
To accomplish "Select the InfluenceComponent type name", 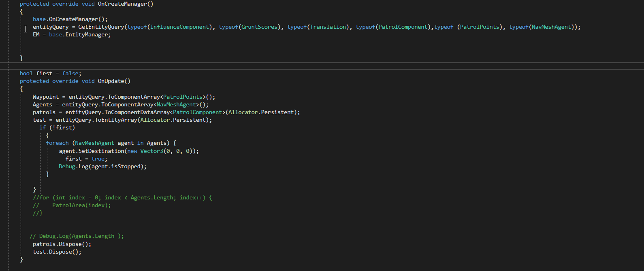I will point(179,27).
